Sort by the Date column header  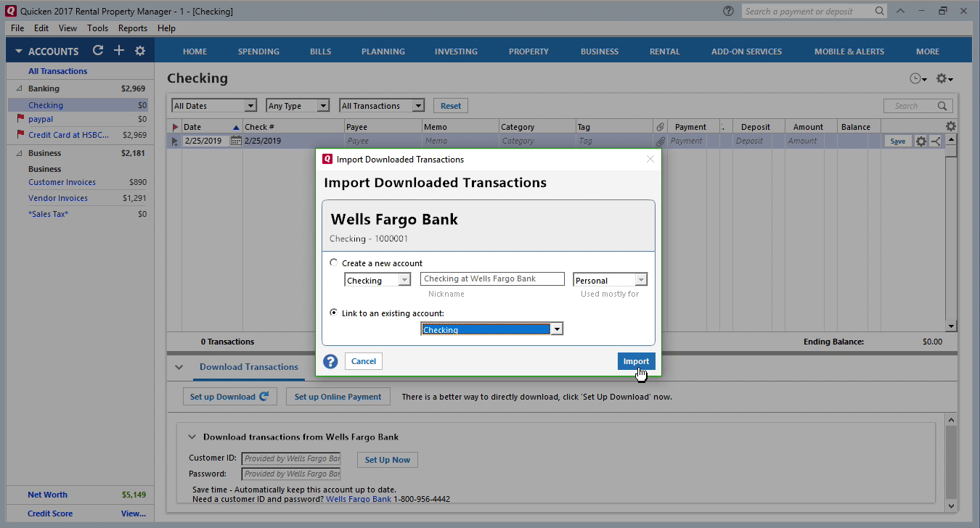coord(211,127)
